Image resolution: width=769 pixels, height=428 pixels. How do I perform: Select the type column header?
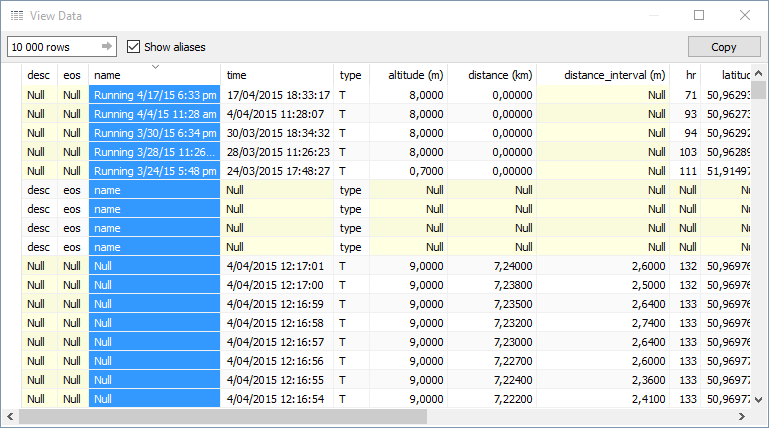click(x=352, y=75)
